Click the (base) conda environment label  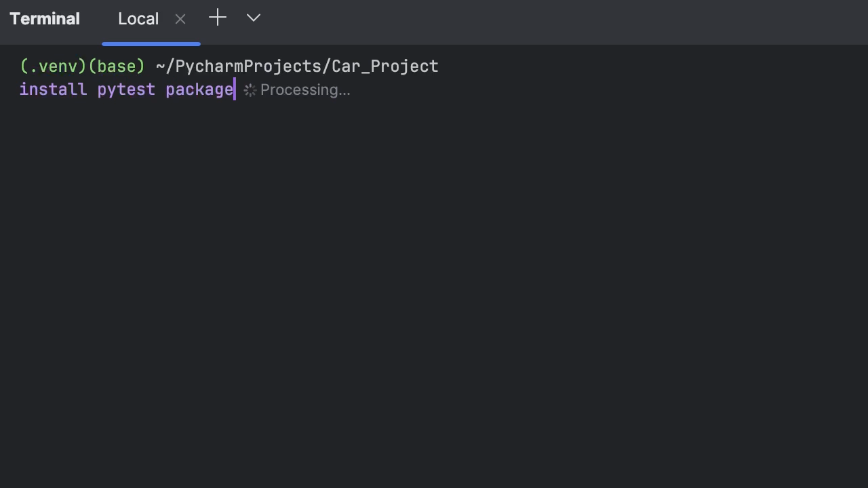[117, 66]
